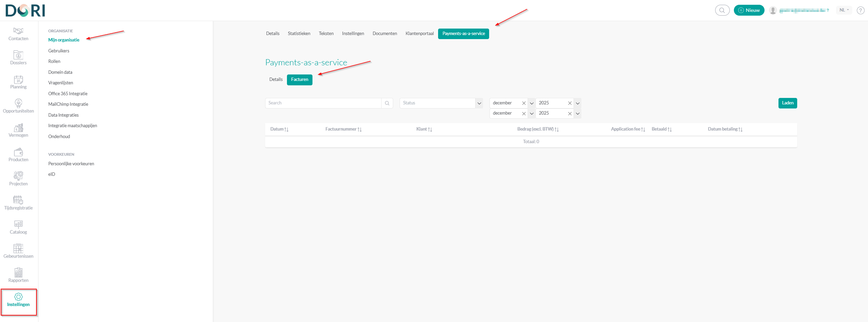The width and height of the screenshot is (868, 322).
Task: Clear the first 2025 year selection
Action: click(569, 103)
